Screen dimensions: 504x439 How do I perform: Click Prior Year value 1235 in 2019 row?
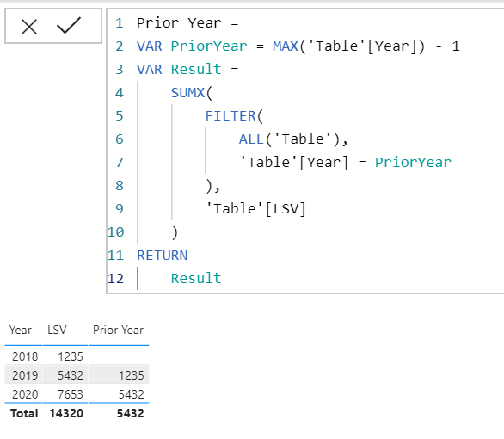pyautogui.click(x=131, y=375)
